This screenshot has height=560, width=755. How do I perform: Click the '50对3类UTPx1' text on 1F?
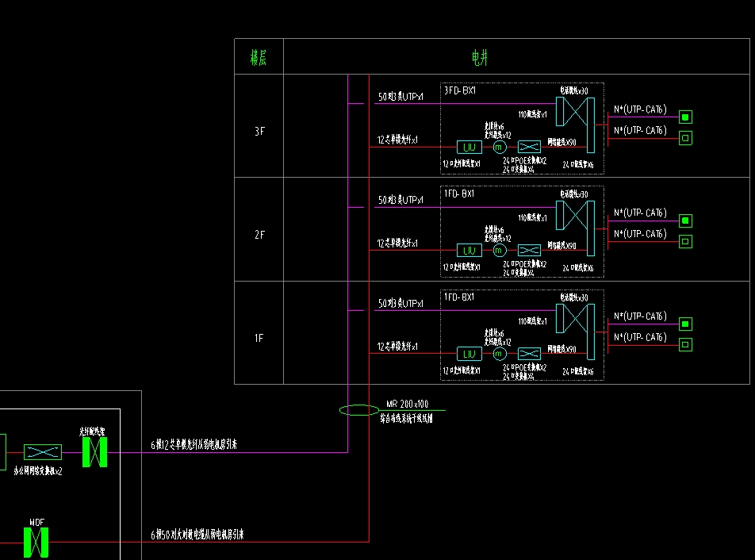400,303
